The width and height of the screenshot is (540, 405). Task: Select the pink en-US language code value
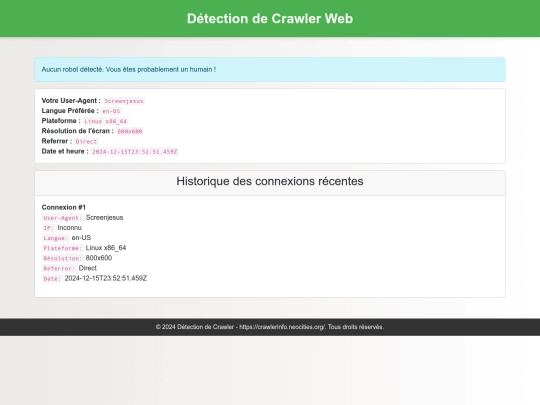coord(111,111)
